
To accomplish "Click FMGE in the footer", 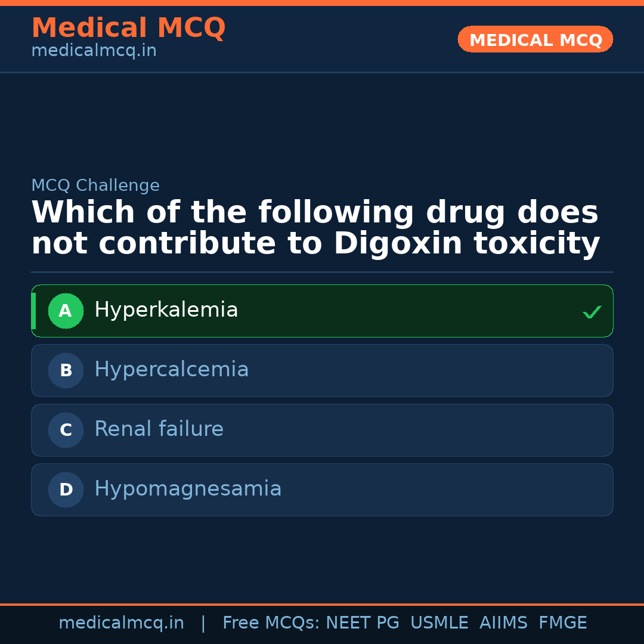I will [562, 623].
